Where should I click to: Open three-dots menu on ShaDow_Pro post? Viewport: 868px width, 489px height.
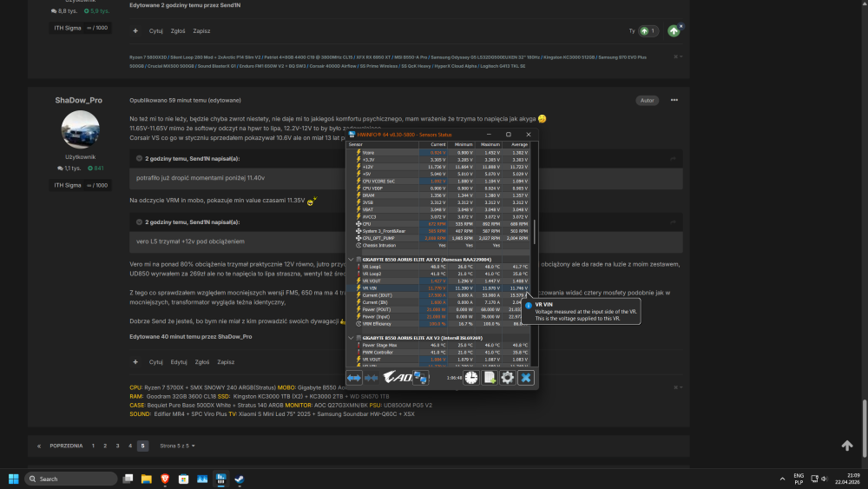674,100
